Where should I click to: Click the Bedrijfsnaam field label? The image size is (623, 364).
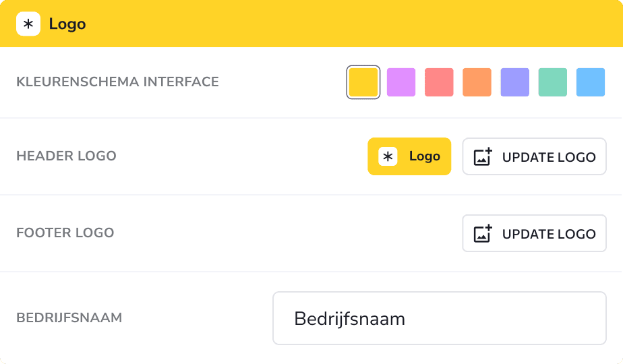[x=69, y=318]
